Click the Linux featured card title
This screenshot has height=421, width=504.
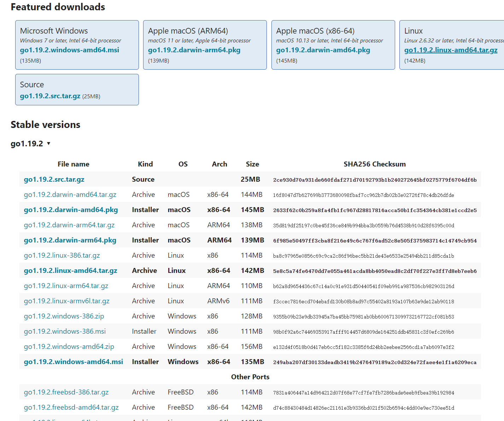tap(414, 31)
